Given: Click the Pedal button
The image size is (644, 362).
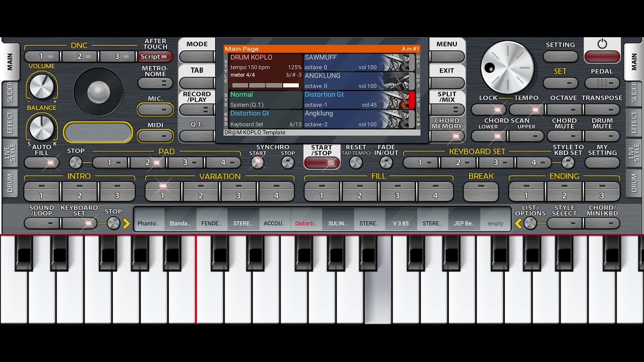Looking at the screenshot, I should tap(602, 83).
